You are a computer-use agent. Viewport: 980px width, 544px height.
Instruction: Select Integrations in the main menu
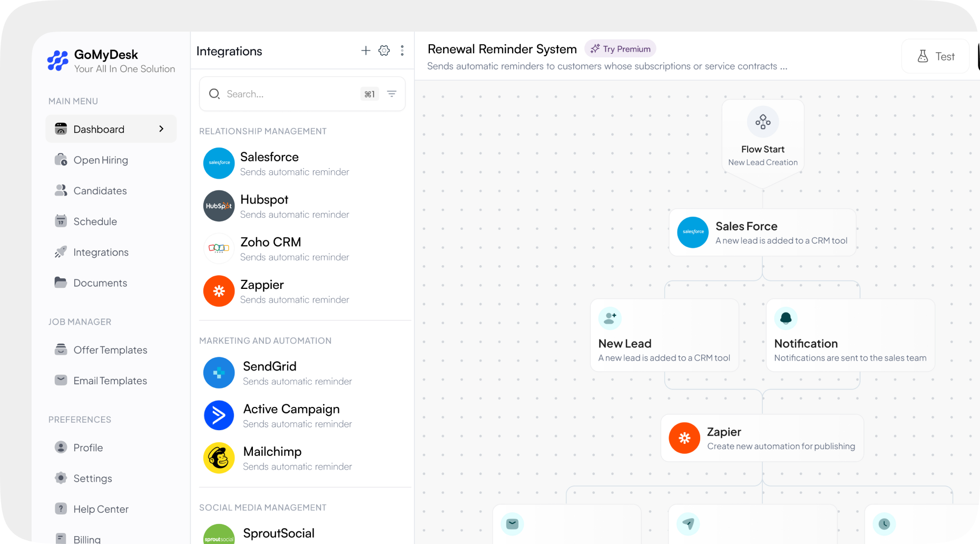click(101, 252)
